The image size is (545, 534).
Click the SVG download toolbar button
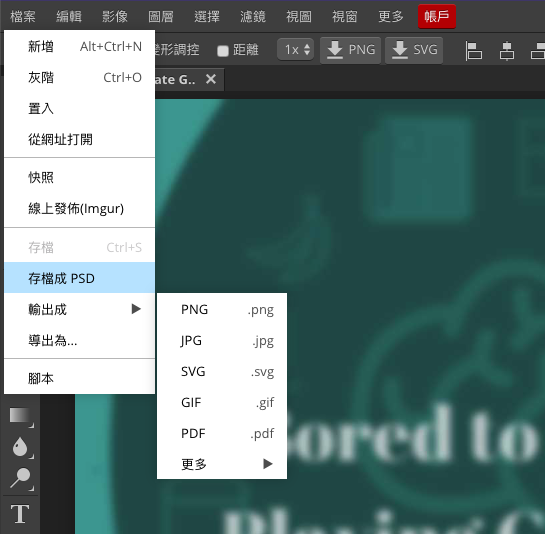414,50
